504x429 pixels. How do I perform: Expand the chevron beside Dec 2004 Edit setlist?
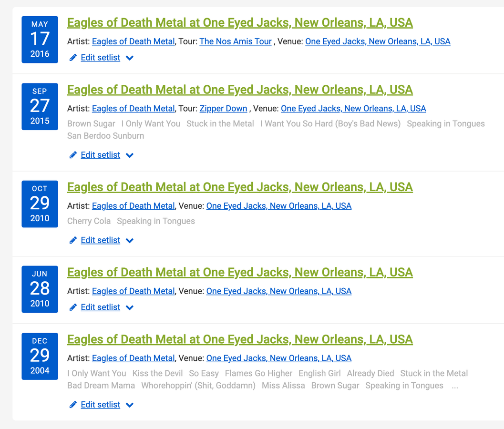[130, 405]
